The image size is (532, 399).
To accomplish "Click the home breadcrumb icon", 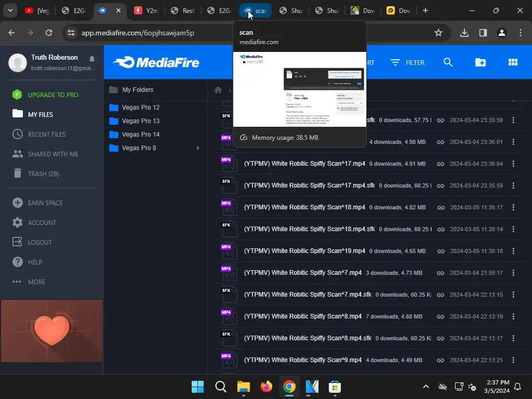I will [218, 90].
